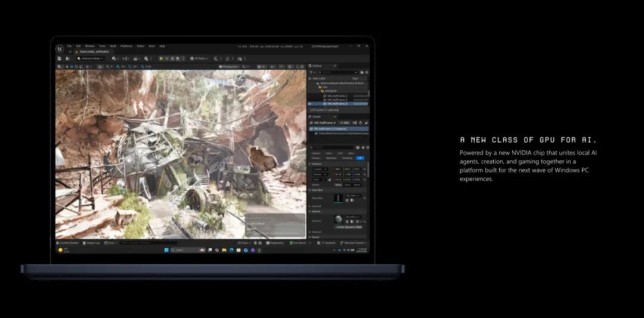Select SM_HullFrame_3 in the Outliner
644x318 pixels.
click(337, 100)
